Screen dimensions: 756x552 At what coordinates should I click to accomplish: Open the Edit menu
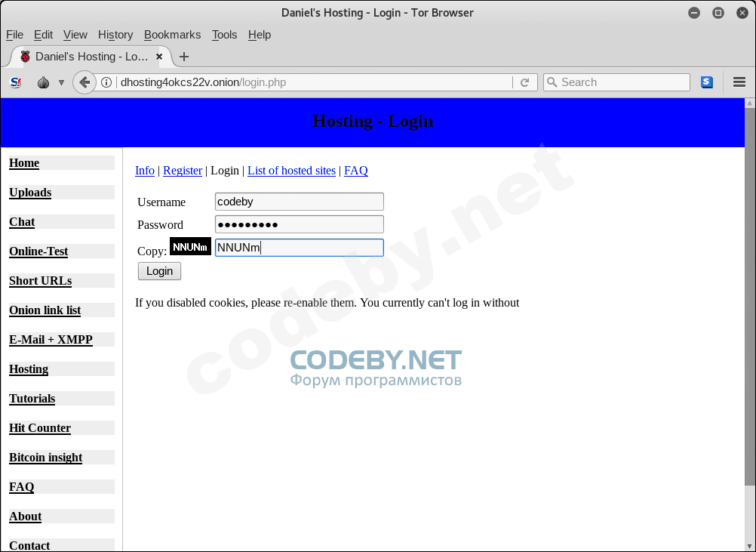(44, 35)
